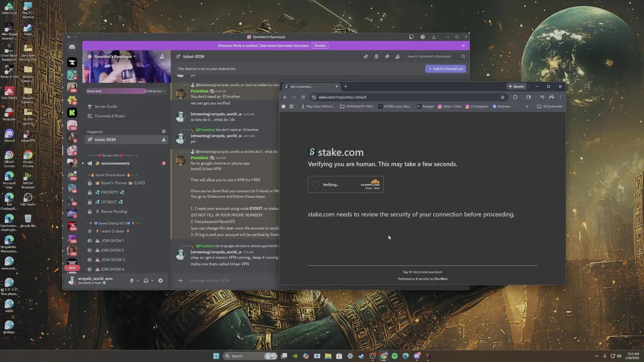Click the Gemini button in Chrome

pyautogui.click(x=516, y=86)
